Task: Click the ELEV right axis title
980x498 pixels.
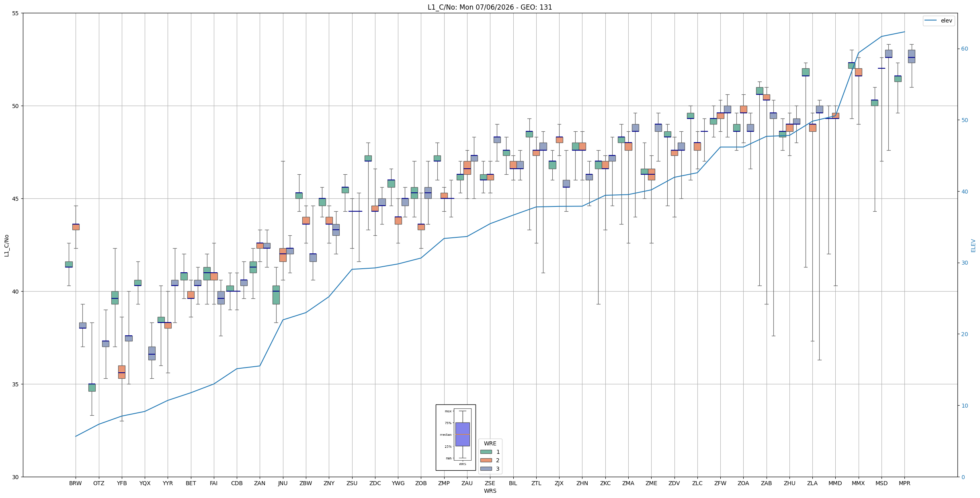Action: pyautogui.click(x=973, y=245)
